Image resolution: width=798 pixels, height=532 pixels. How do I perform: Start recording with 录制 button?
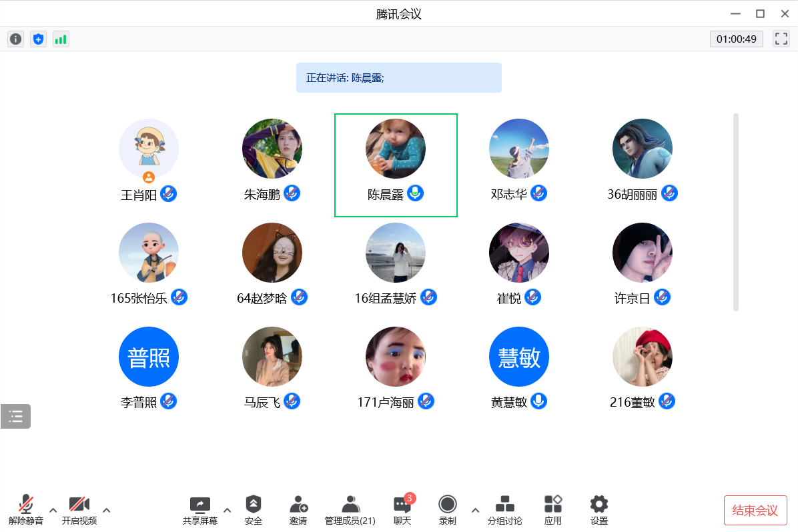click(x=448, y=510)
